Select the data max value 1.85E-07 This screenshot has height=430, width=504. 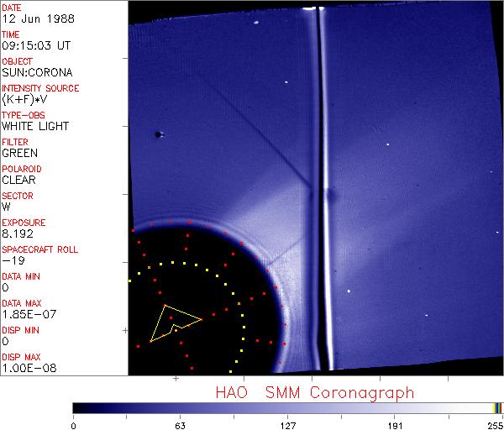tap(29, 314)
